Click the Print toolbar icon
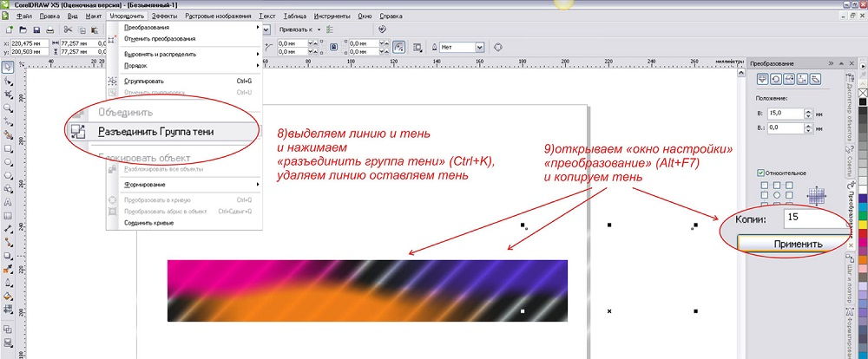Screen dimensions: 868x359 (49, 29)
